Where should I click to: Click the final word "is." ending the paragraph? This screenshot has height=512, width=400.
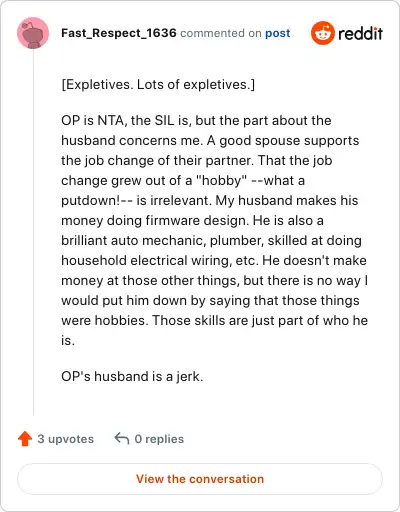pyautogui.click(x=68, y=341)
